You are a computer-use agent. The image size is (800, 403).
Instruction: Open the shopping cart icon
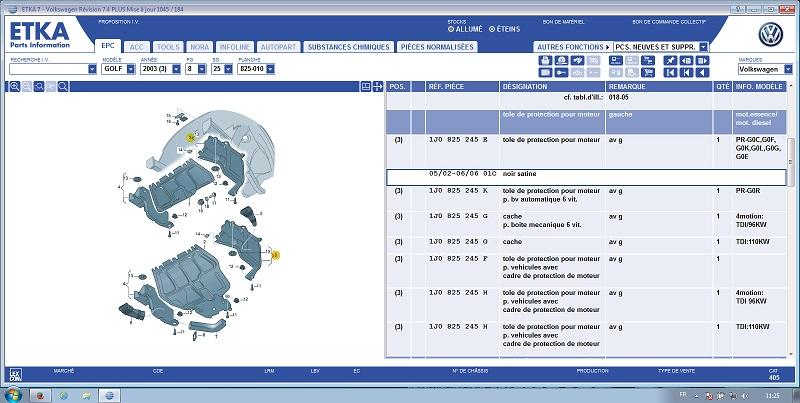(648, 72)
